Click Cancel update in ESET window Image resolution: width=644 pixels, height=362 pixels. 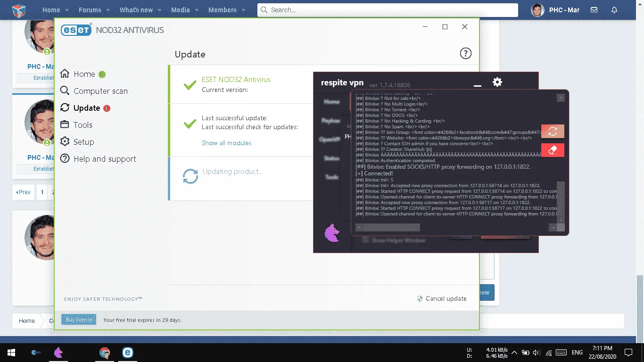pos(442,298)
